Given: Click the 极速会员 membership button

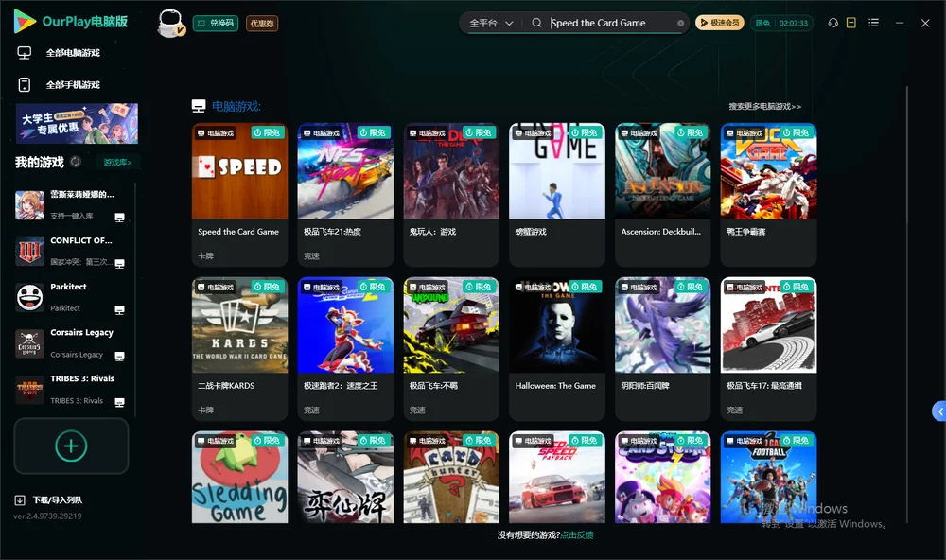Looking at the screenshot, I should [x=720, y=23].
